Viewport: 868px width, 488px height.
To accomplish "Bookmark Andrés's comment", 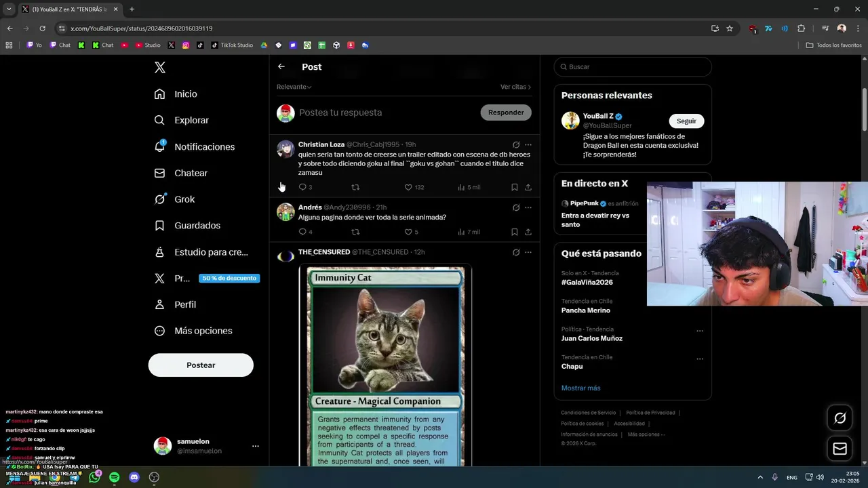I will tap(514, 232).
